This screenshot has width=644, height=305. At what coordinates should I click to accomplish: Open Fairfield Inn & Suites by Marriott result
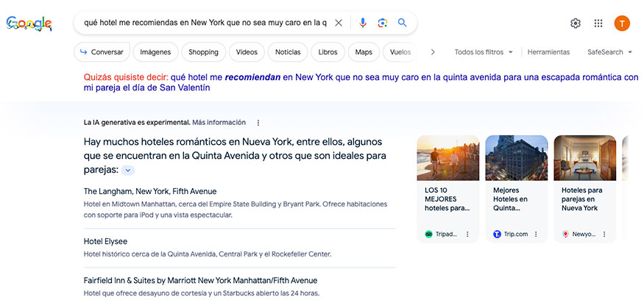[x=200, y=281]
